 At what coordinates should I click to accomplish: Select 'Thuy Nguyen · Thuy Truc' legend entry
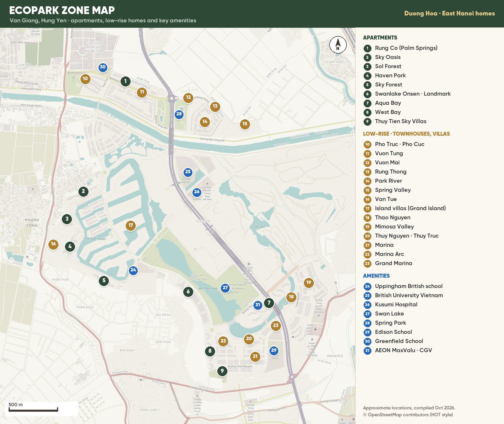pos(407,236)
